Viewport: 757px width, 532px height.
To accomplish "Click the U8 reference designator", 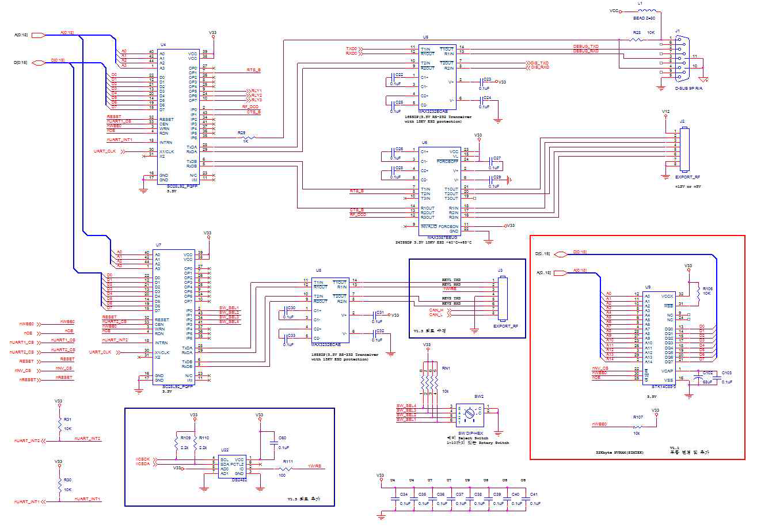I will (x=318, y=270).
